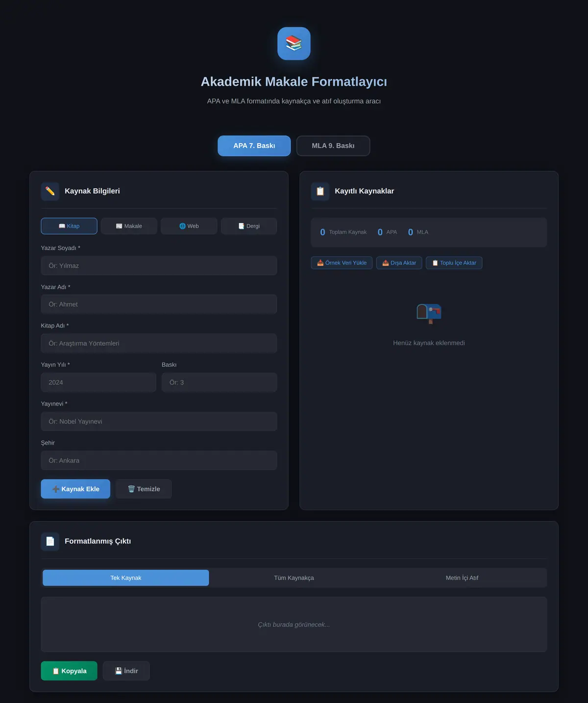Click the 'Çıktı burada görünecek...' output area
588x703 pixels.
pyautogui.click(x=294, y=625)
